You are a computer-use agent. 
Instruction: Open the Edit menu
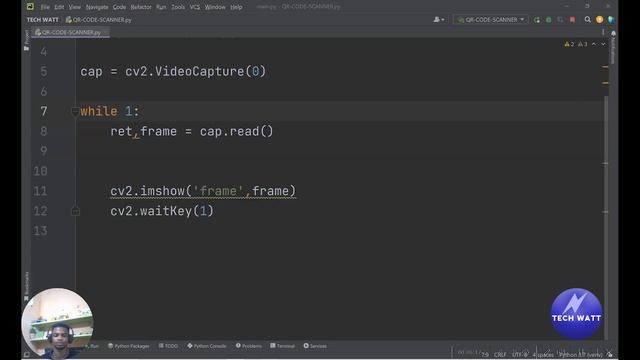[x=59, y=7]
